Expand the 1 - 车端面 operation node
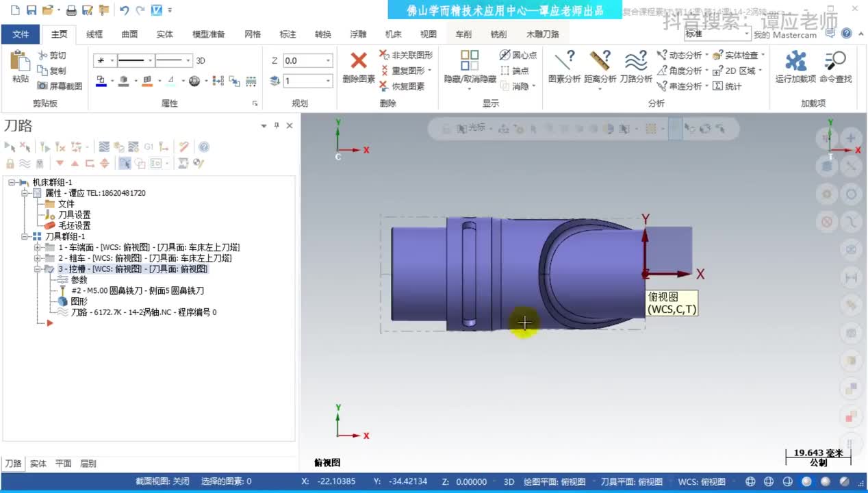This screenshot has width=868, height=493. [38, 247]
